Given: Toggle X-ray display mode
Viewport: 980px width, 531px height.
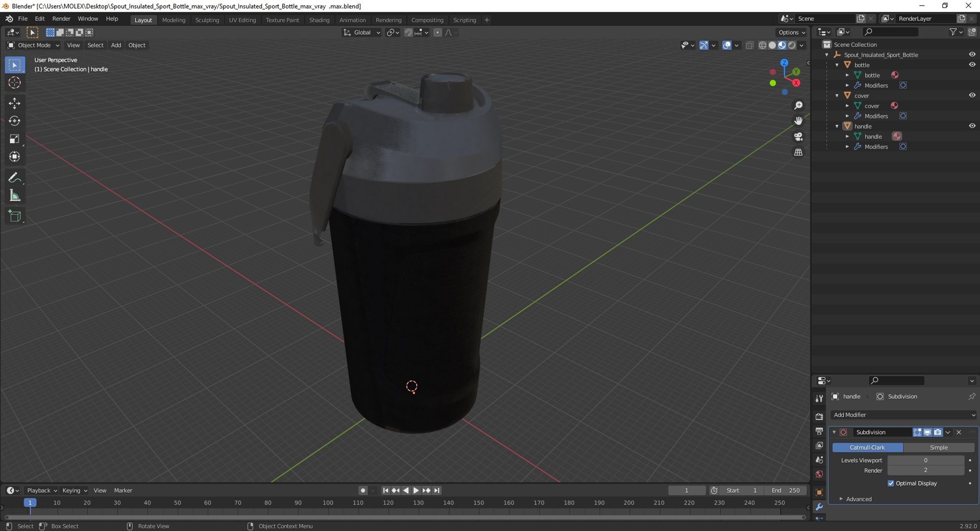Looking at the screenshot, I should pyautogui.click(x=749, y=45).
